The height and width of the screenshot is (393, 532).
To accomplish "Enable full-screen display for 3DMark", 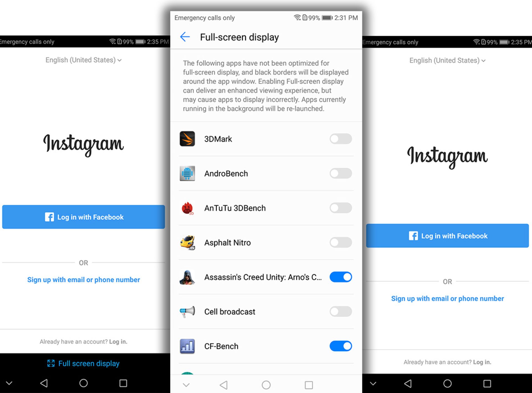I will pos(340,138).
